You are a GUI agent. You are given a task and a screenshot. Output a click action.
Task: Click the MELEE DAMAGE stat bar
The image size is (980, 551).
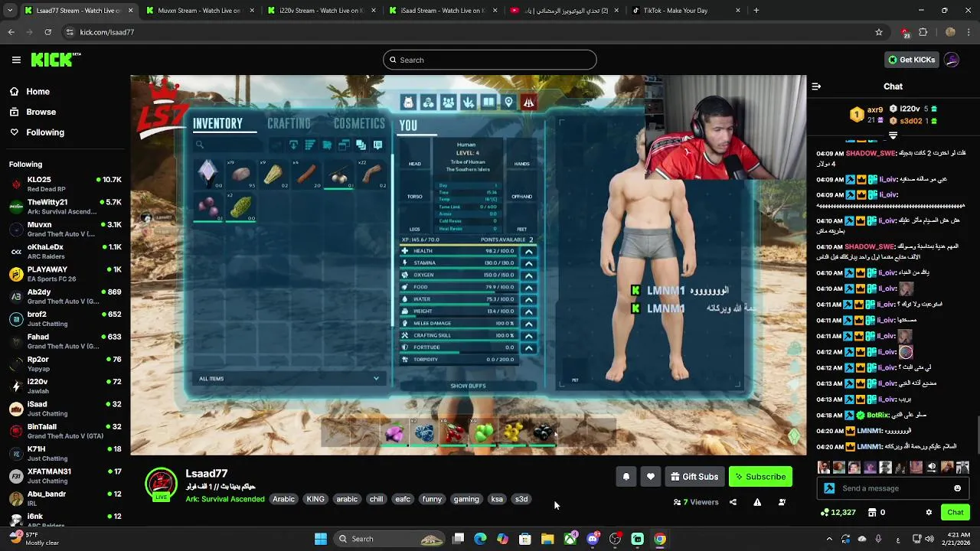[459, 324]
